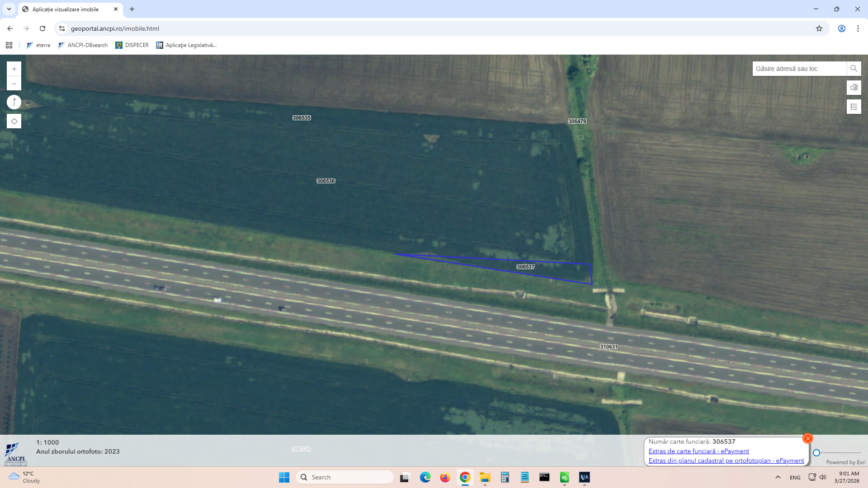The height and width of the screenshot is (488, 868).
Task: Select parcel label 306536 on map
Action: click(325, 181)
